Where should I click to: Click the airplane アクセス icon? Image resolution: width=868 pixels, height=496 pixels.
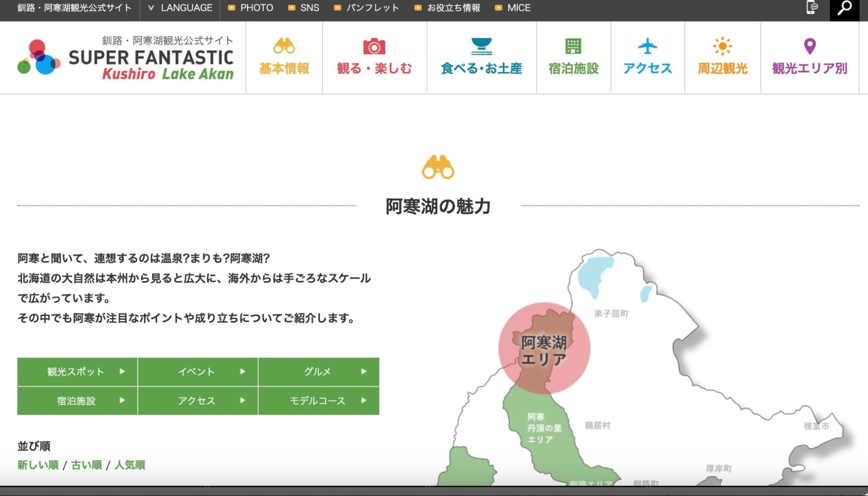pyautogui.click(x=647, y=46)
